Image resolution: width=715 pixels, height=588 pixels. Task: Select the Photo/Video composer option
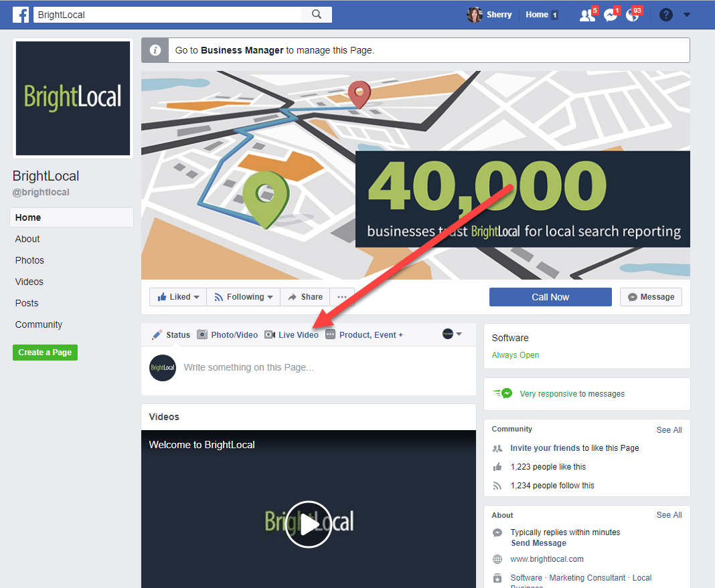[227, 334]
